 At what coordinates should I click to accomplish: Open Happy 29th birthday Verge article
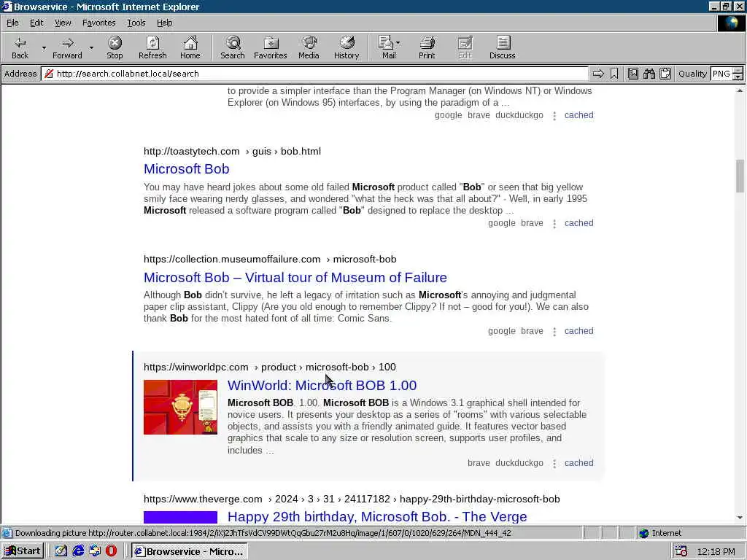click(x=377, y=517)
